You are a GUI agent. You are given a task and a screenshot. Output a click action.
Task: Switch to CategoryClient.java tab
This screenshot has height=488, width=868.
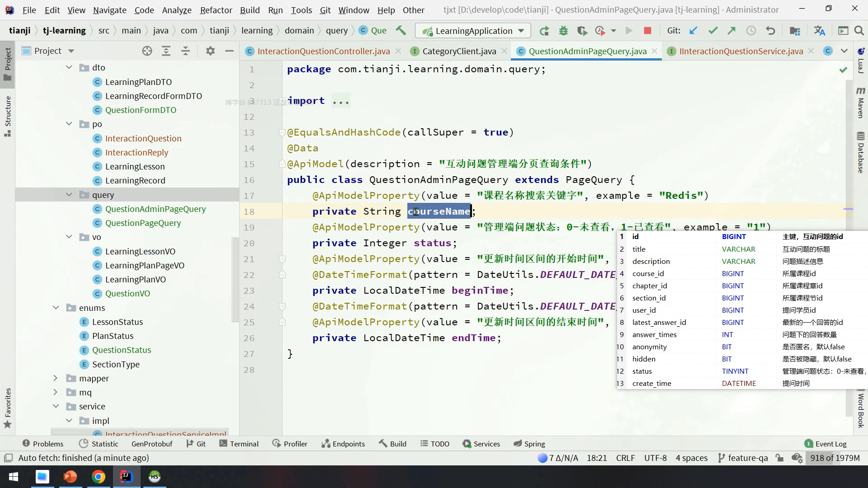(x=459, y=51)
